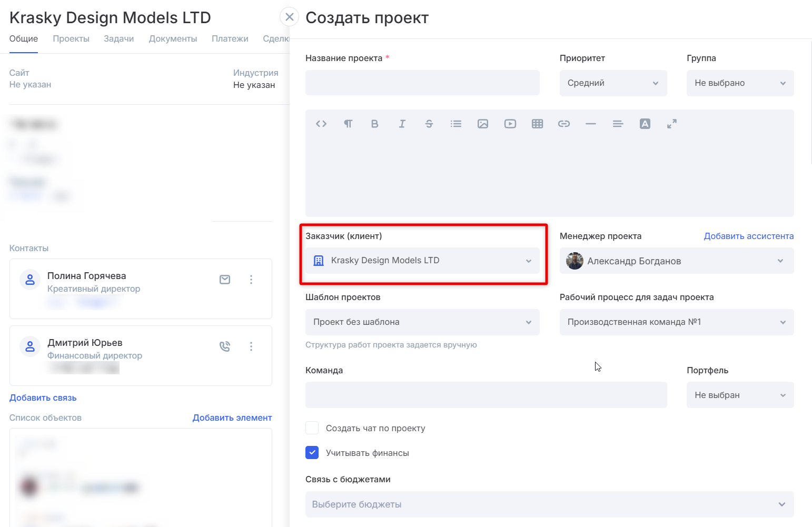Click the phone icon for Дмитрий Юрьев
The width and height of the screenshot is (812, 527).
225,346
